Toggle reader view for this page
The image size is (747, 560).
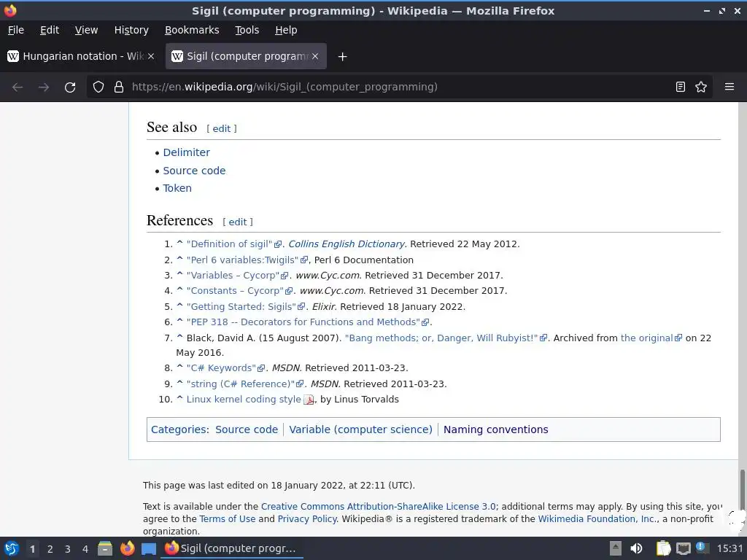coord(681,87)
